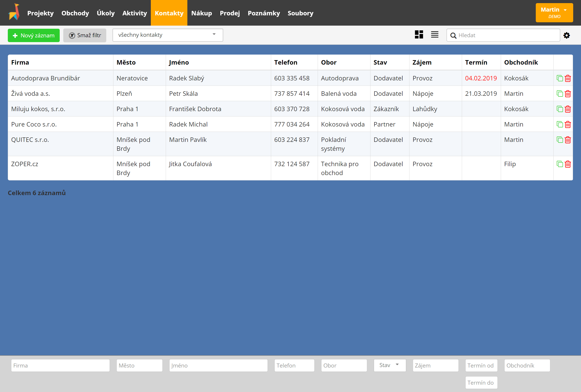
Task: Click the date 21.03.2019
Action: coord(481,94)
